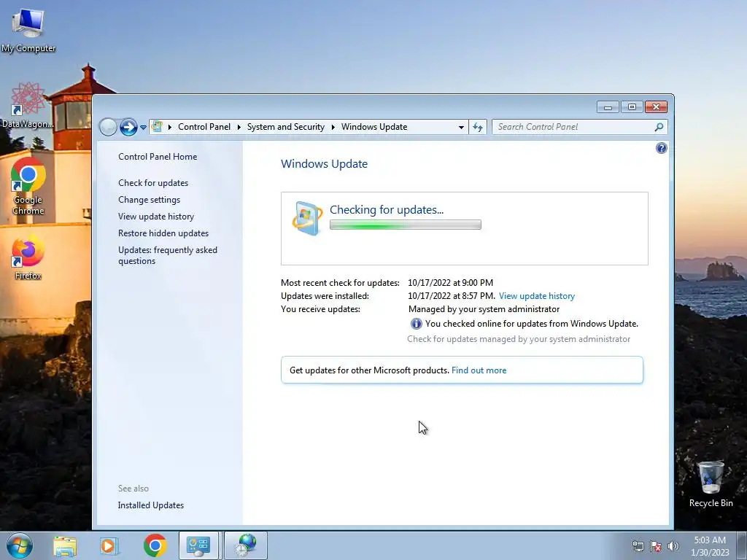This screenshot has width=747, height=560.
Task: Open Windows Media Player from the taskbar
Action: [x=109, y=545]
